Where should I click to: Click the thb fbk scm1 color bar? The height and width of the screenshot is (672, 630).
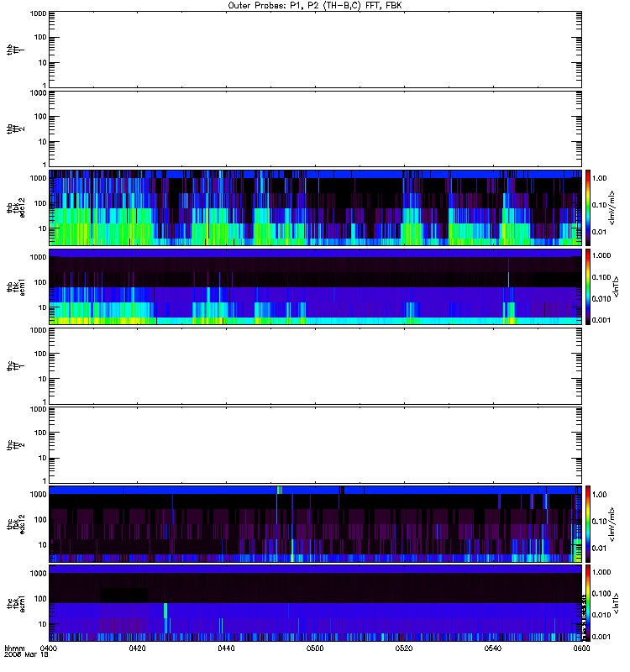click(x=588, y=286)
